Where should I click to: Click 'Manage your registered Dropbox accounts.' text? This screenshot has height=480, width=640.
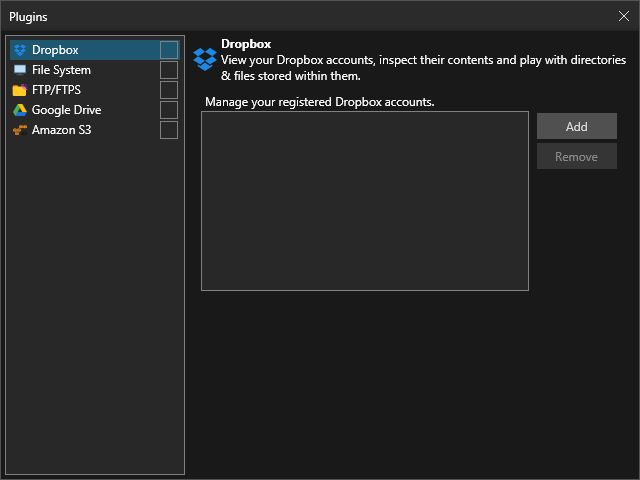[320, 102]
